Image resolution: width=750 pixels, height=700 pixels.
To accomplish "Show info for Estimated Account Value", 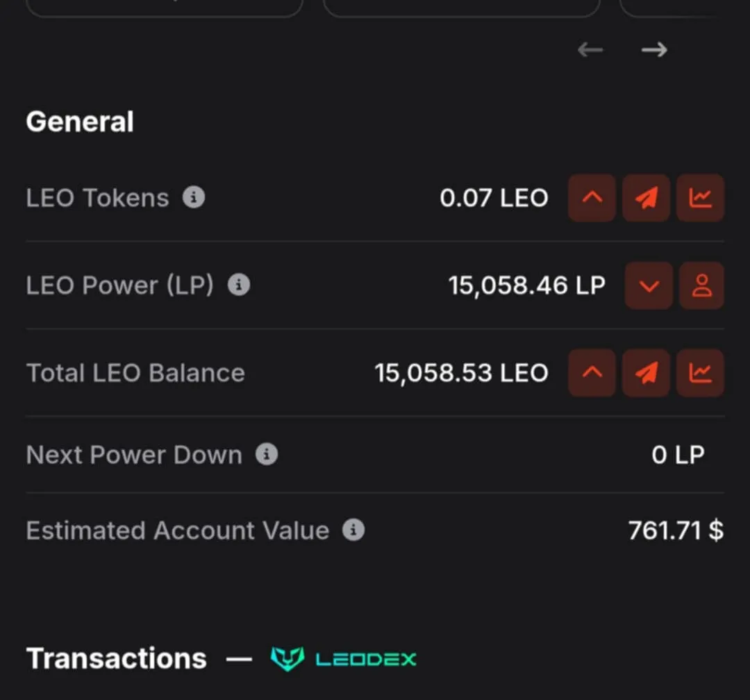I will pos(353,530).
